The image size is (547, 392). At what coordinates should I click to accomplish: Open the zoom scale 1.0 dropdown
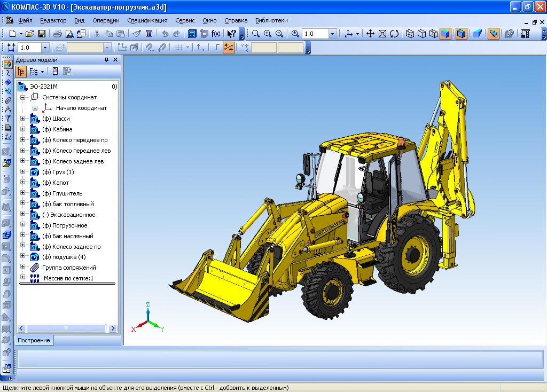333,34
